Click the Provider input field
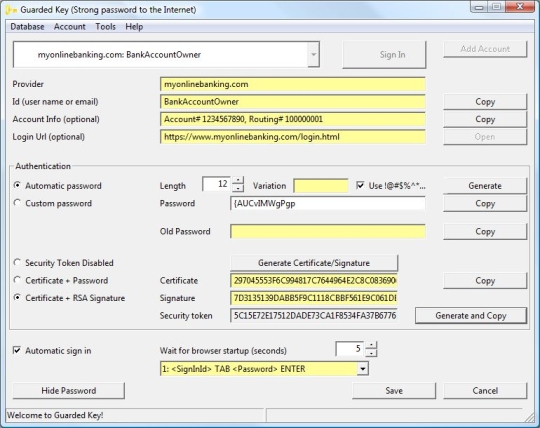This screenshot has width=540, height=428. tap(293, 84)
